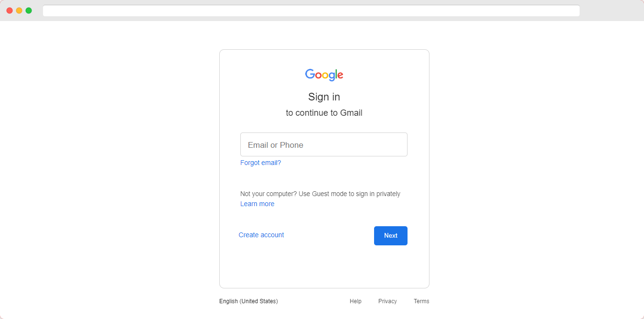Minimize the window using the yellow button
Viewport: 644px width, 319px height.
(19, 11)
